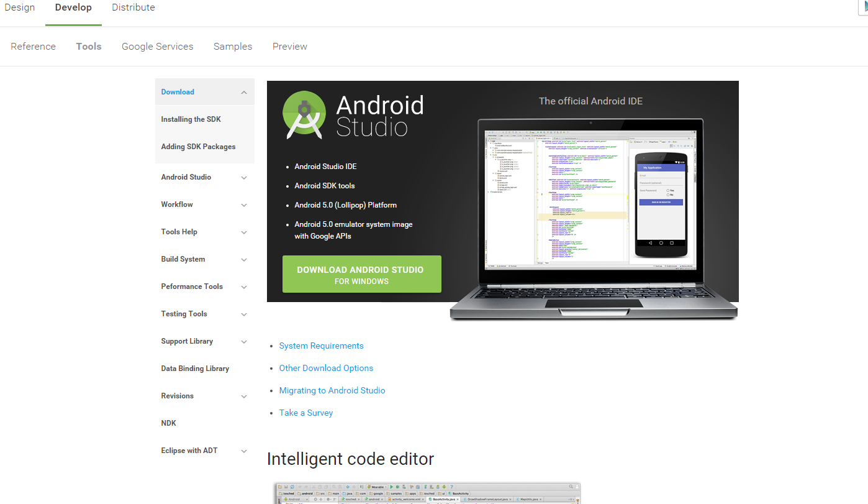Expand the Revisions sidebar chevron
Image resolution: width=868 pixels, height=504 pixels.
coord(244,396)
